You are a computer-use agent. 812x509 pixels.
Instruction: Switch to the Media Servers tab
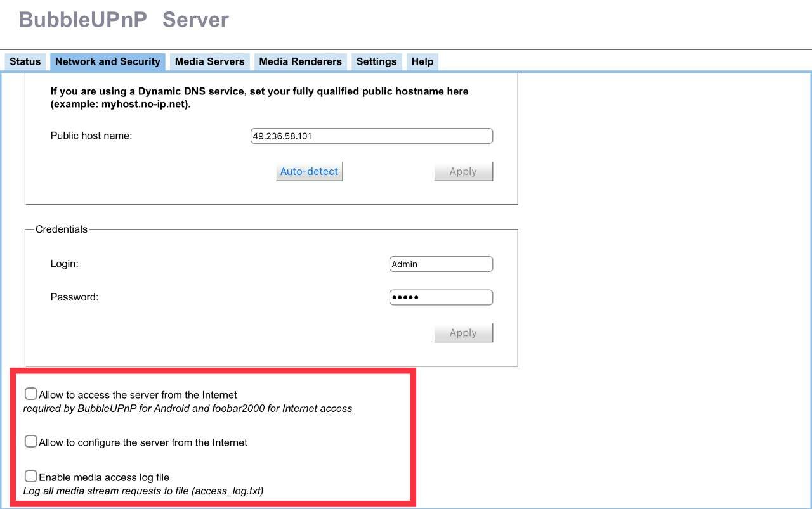pos(209,61)
